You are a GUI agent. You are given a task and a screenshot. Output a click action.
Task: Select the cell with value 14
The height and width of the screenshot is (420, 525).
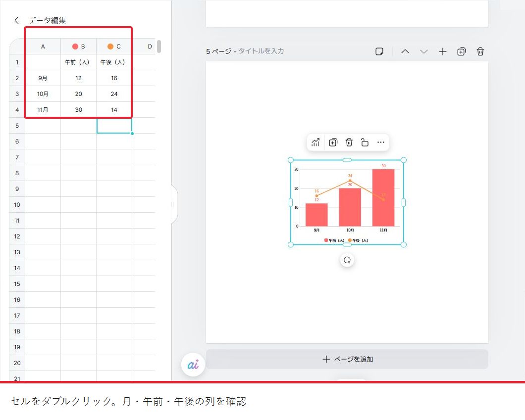tap(114, 110)
